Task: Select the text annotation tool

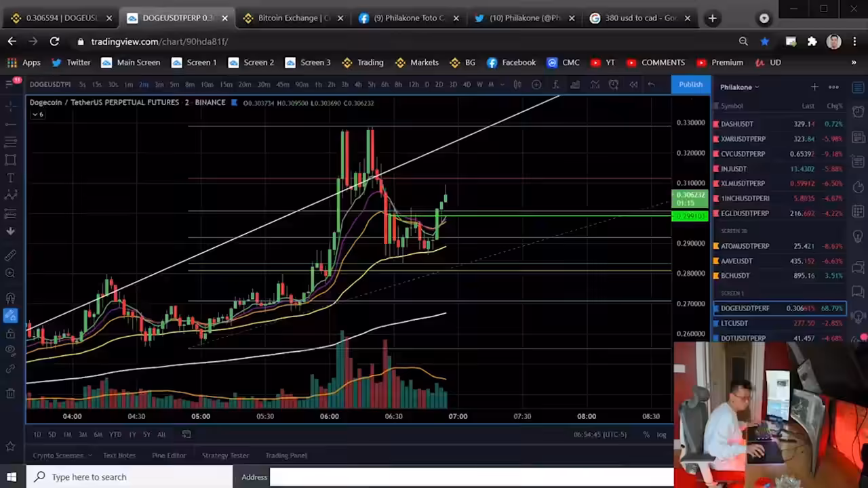Action: click(10, 178)
